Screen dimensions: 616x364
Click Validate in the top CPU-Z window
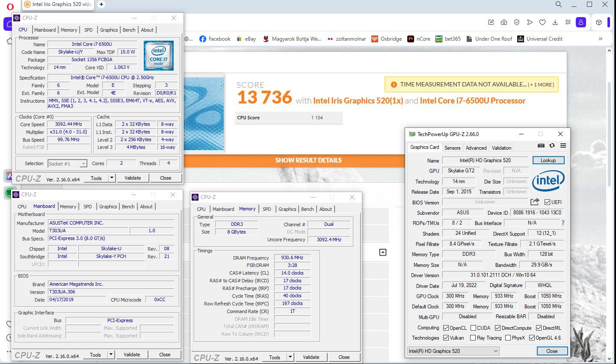point(133,178)
